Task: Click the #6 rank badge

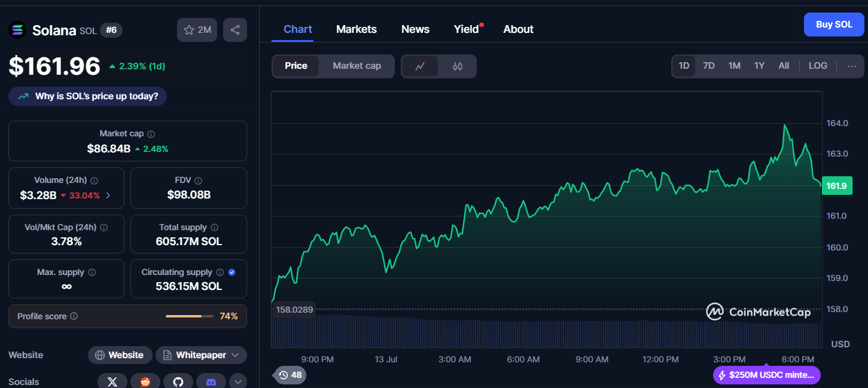Action: 111,30
